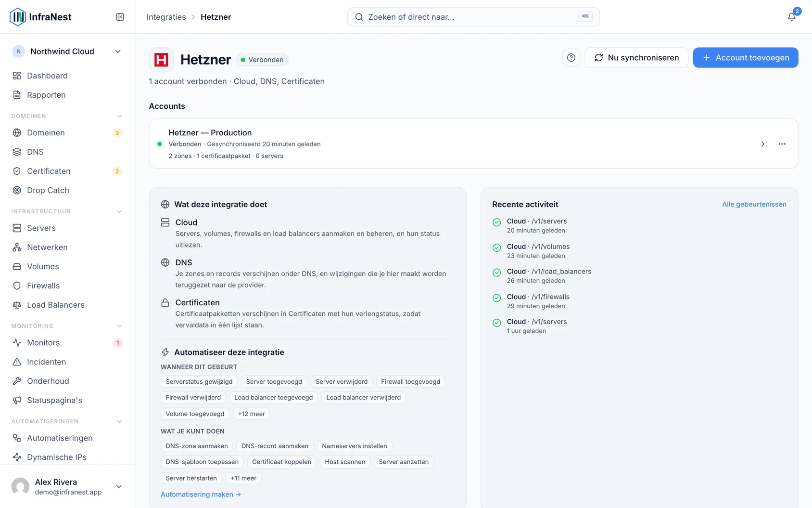Click the Dashboard grid icon
The height and width of the screenshot is (508, 812).
click(17, 76)
